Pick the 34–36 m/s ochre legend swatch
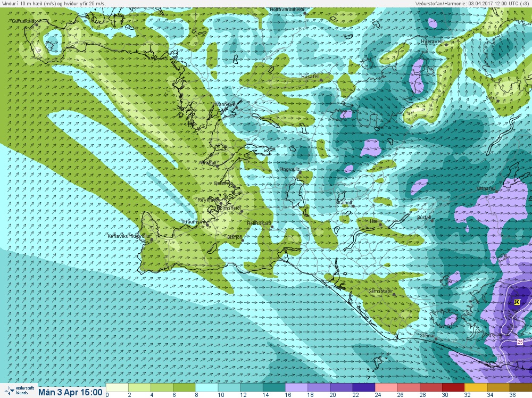Viewport: 532px width, 398px height. pyautogui.click(x=498, y=387)
